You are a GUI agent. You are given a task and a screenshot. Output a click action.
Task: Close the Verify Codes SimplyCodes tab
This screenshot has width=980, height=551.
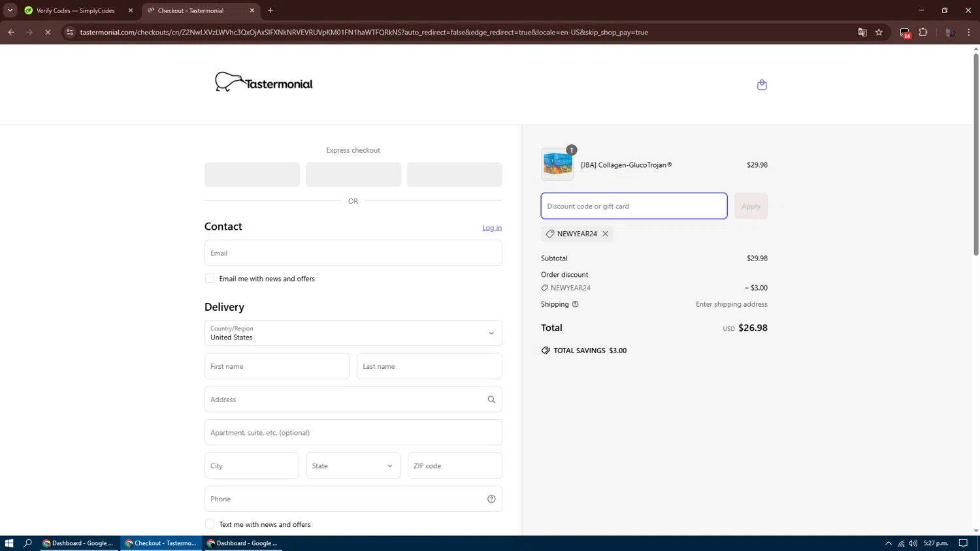(131, 10)
